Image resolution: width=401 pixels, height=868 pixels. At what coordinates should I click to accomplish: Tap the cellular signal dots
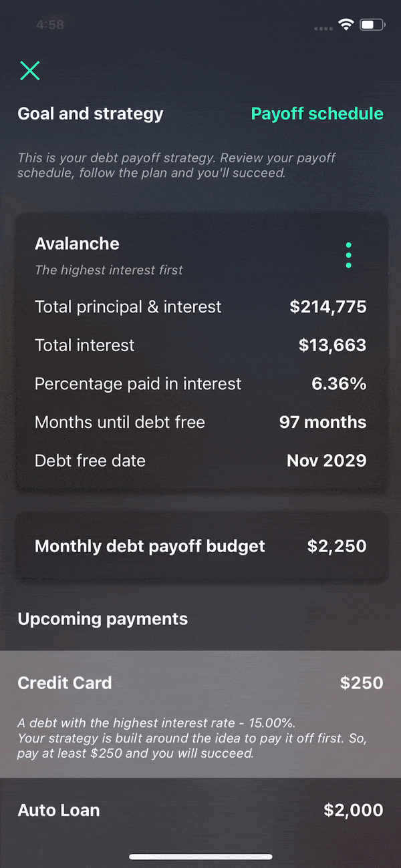(323, 28)
